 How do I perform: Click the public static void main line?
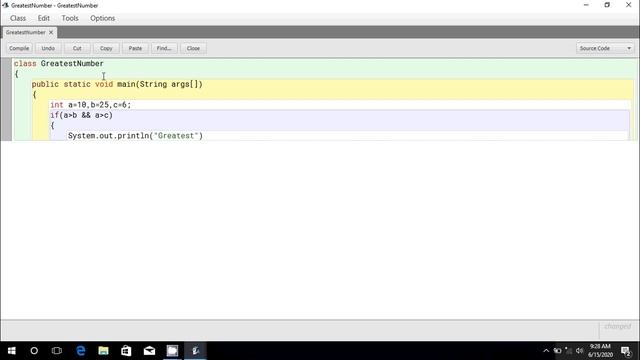117,84
